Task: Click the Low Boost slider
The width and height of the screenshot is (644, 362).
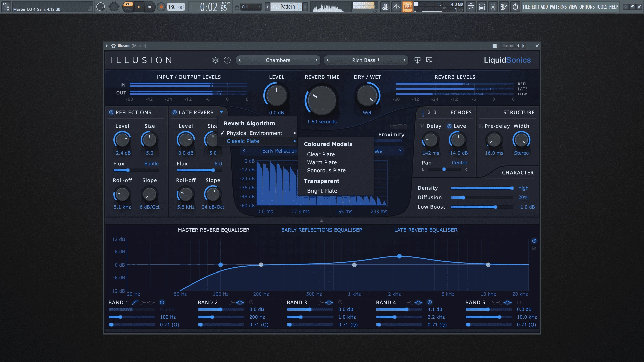Action: (x=482, y=207)
